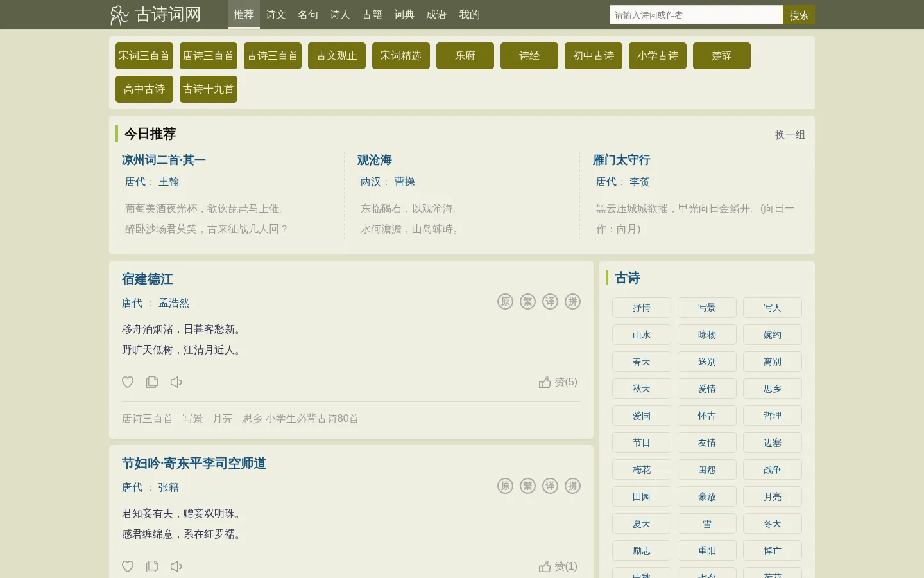Like 节妇吟 with the 赞(1) thumb
The image size is (924, 578).
558,566
